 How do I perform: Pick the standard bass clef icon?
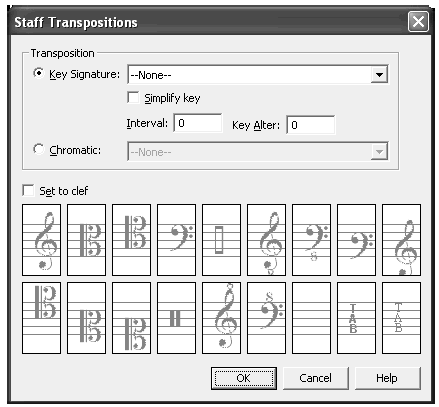coord(176,240)
